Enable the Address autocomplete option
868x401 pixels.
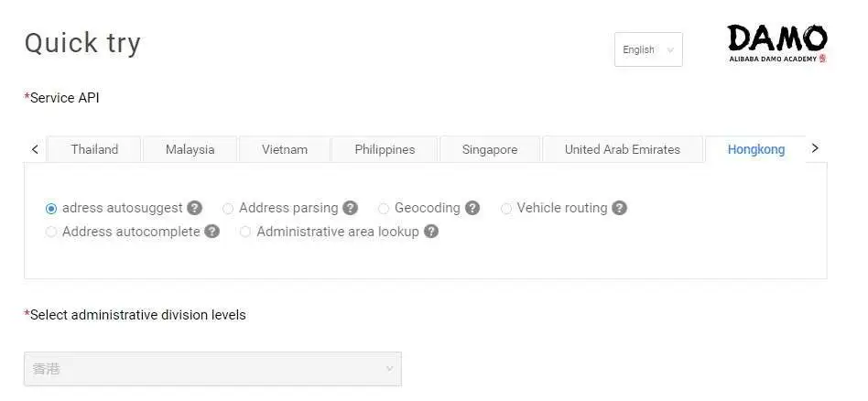point(51,232)
